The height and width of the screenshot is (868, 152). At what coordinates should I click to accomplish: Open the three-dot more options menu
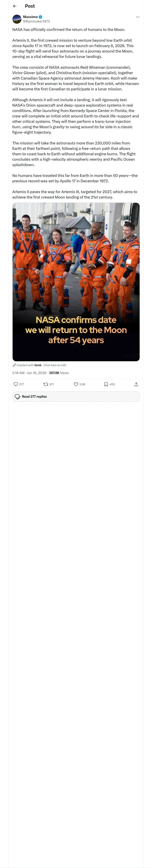pyautogui.click(x=138, y=17)
